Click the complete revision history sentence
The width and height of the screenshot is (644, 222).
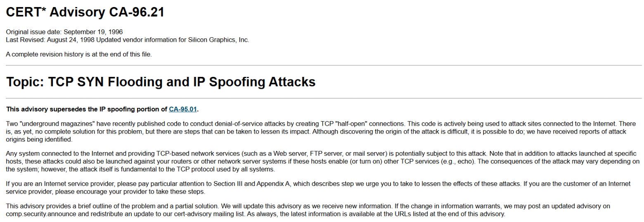[x=79, y=54]
